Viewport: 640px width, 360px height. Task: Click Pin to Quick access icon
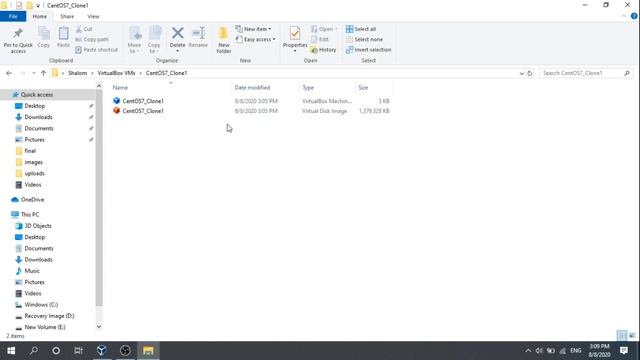click(x=18, y=33)
